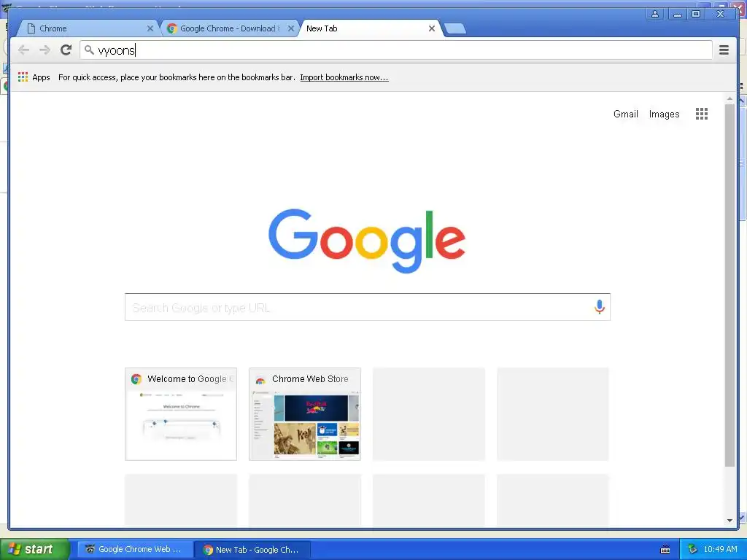Open the Chrome Web Store thumbnail

tap(305, 414)
